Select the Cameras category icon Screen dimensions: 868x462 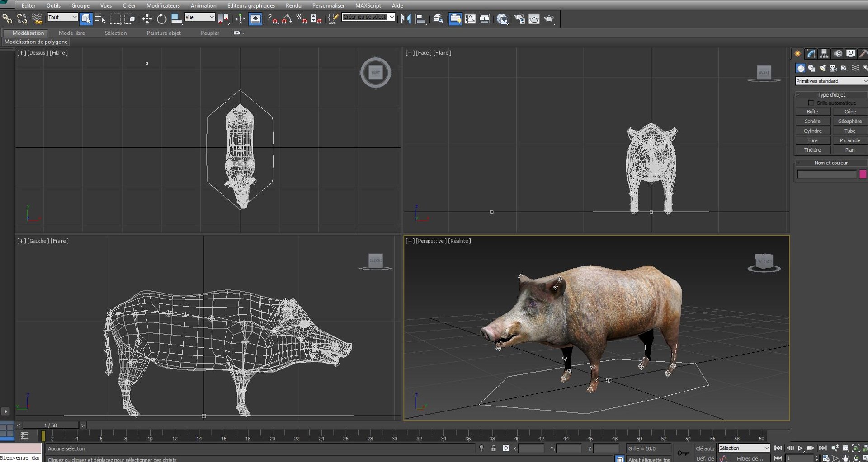tap(833, 68)
